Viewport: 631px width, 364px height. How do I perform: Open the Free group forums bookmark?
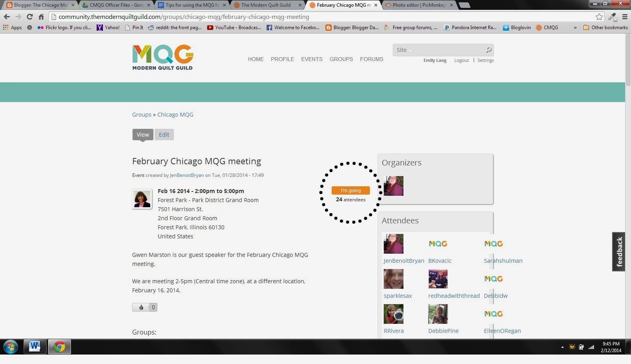tap(411, 28)
